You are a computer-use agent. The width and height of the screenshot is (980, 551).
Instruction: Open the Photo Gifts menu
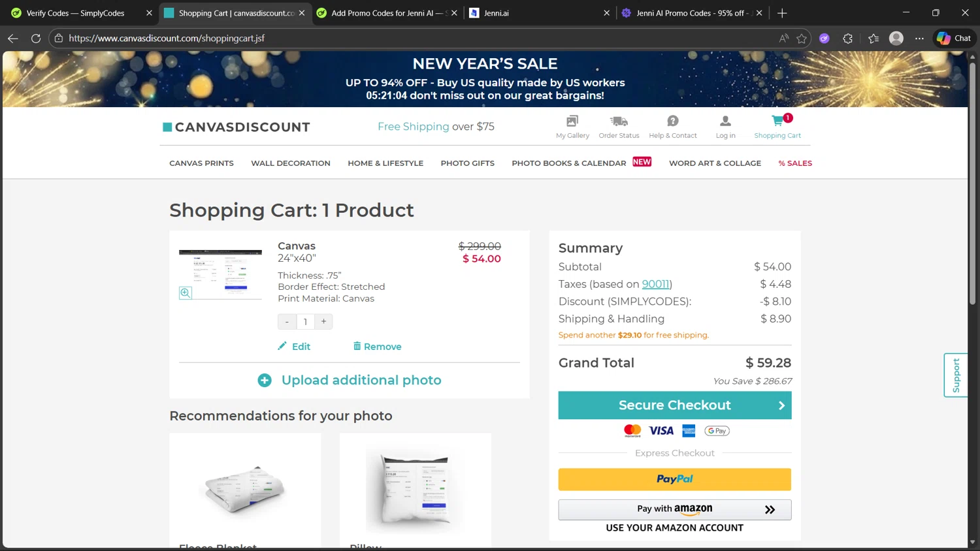click(x=467, y=163)
